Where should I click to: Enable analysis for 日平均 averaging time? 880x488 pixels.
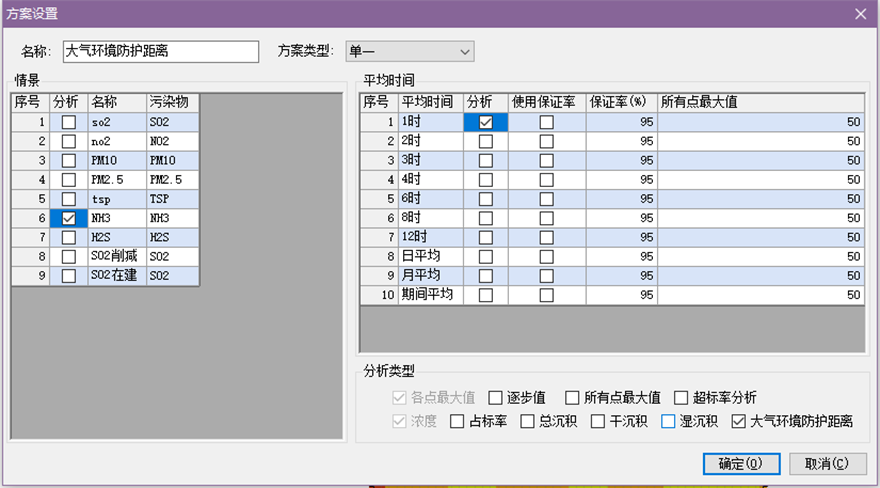click(486, 257)
